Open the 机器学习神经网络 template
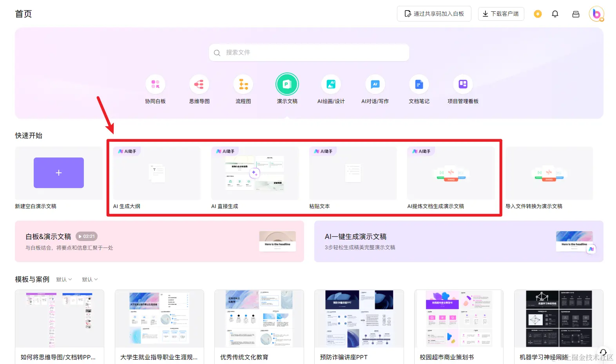The image size is (616, 364). (x=559, y=327)
